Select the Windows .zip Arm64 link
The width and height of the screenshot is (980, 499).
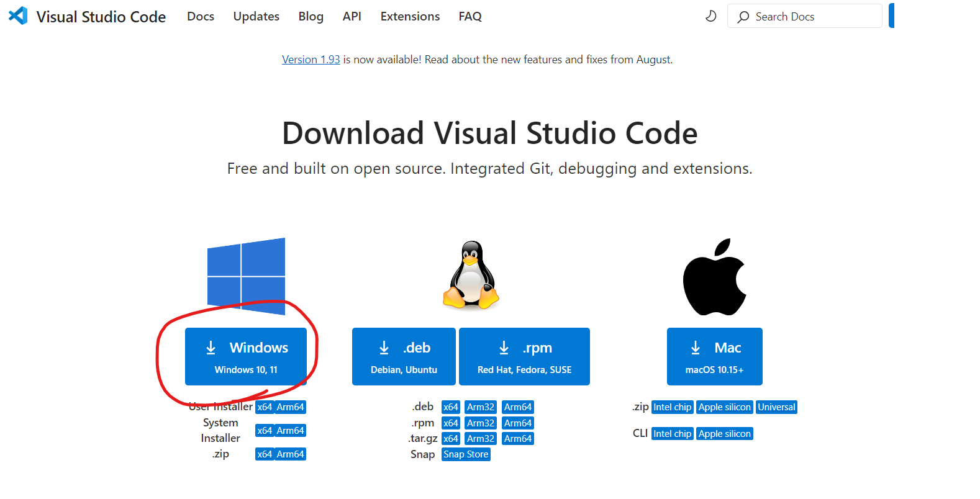click(290, 454)
